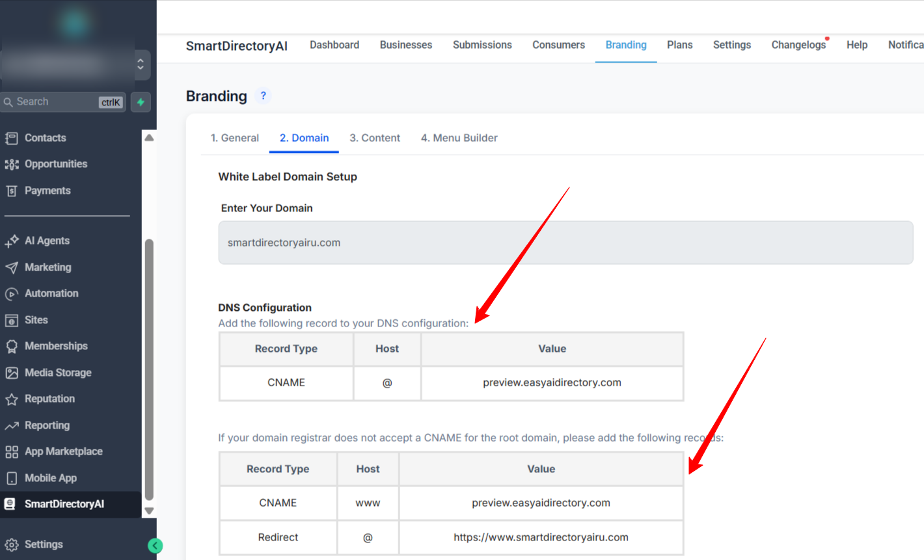Click the Payments sidebar icon
924x560 pixels.
point(11,191)
